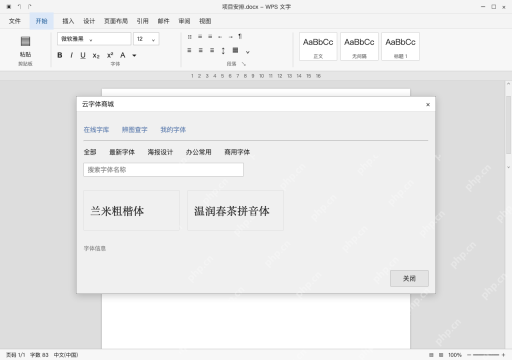Open the font name combo box 微软雅黑
512x360 pixels.
pos(94,39)
